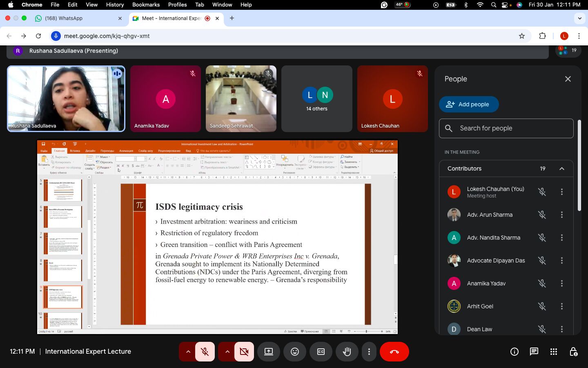The width and height of the screenshot is (588, 368).
Task: Open the activities grid icon
Action: (x=553, y=352)
